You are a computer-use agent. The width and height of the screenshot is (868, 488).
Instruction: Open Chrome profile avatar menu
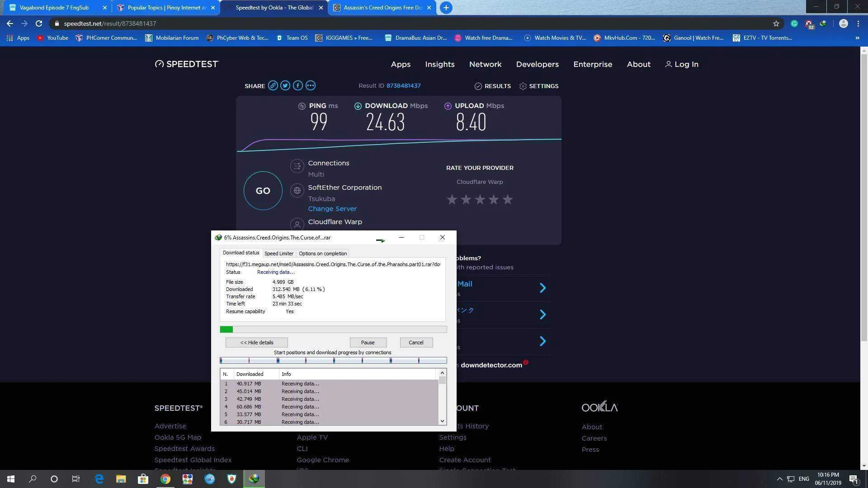[843, 23]
